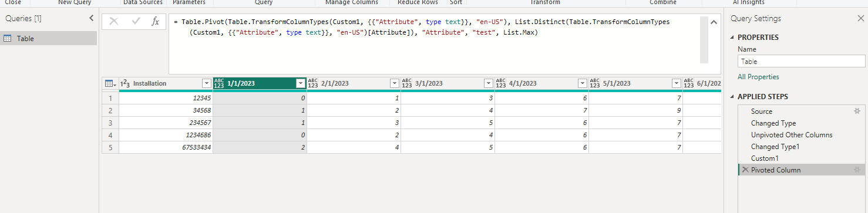Click the fx function icon
The width and height of the screenshot is (868, 213).
point(156,21)
